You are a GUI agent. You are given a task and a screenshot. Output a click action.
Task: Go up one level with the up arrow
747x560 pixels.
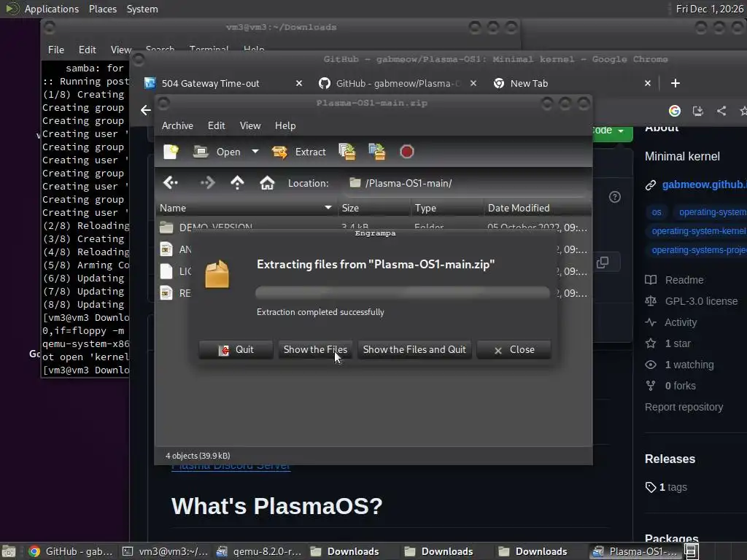coord(237,183)
